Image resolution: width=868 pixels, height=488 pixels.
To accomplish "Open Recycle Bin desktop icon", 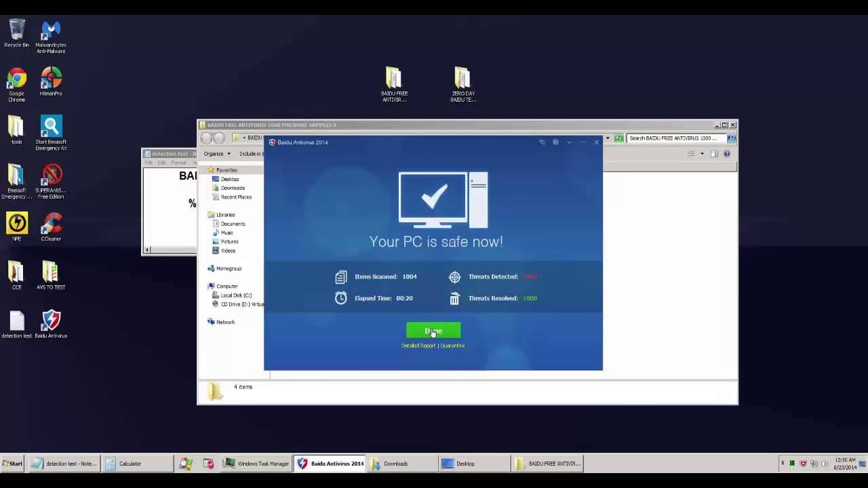I will click(x=17, y=34).
